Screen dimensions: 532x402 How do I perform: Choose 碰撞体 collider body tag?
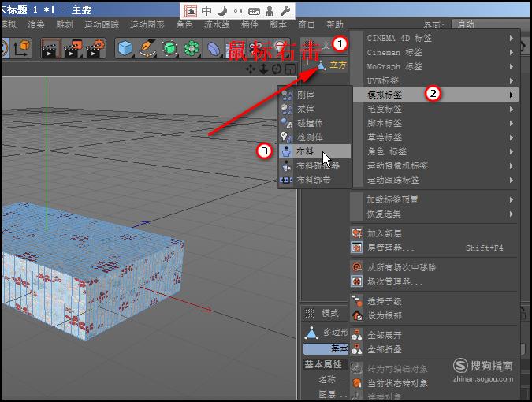tap(314, 123)
